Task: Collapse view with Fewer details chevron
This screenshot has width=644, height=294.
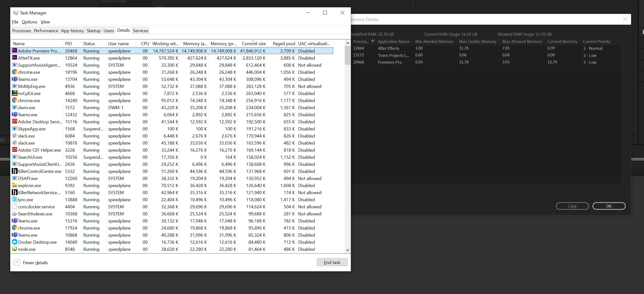Action: click(x=17, y=262)
